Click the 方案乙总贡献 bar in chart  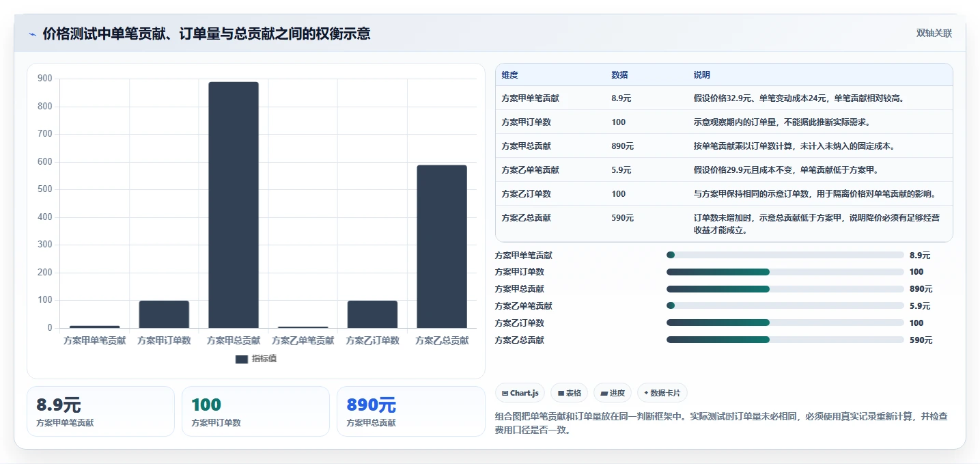(x=442, y=247)
